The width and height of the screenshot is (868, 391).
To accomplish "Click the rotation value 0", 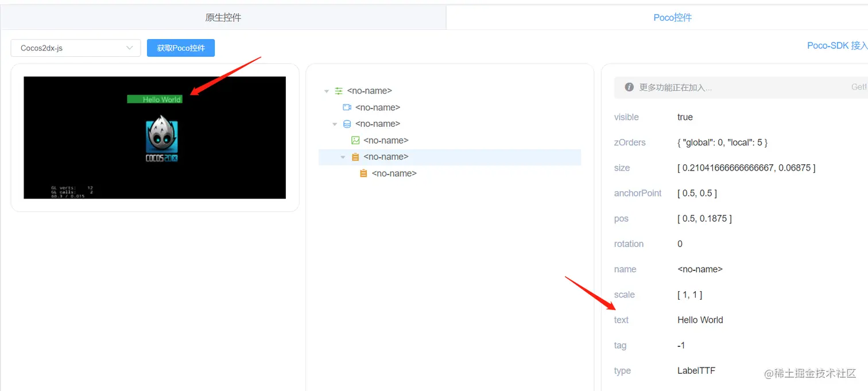I will (680, 244).
